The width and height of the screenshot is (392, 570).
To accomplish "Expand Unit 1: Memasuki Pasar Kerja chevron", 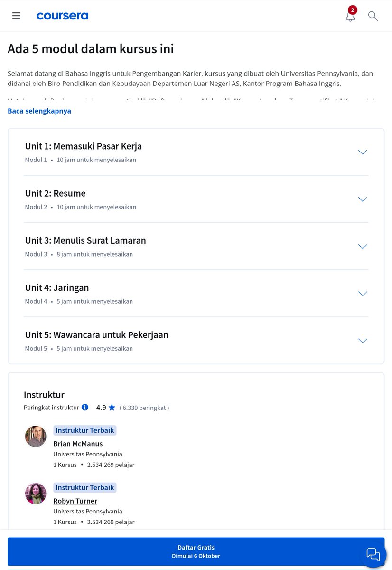I will 363,152.
